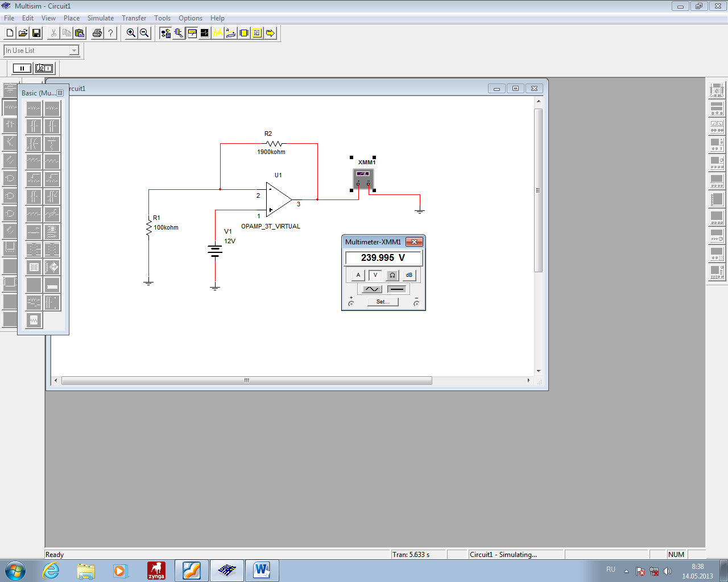Click the Simulate design bar button
This screenshot has height=582, width=728.
[205, 33]
